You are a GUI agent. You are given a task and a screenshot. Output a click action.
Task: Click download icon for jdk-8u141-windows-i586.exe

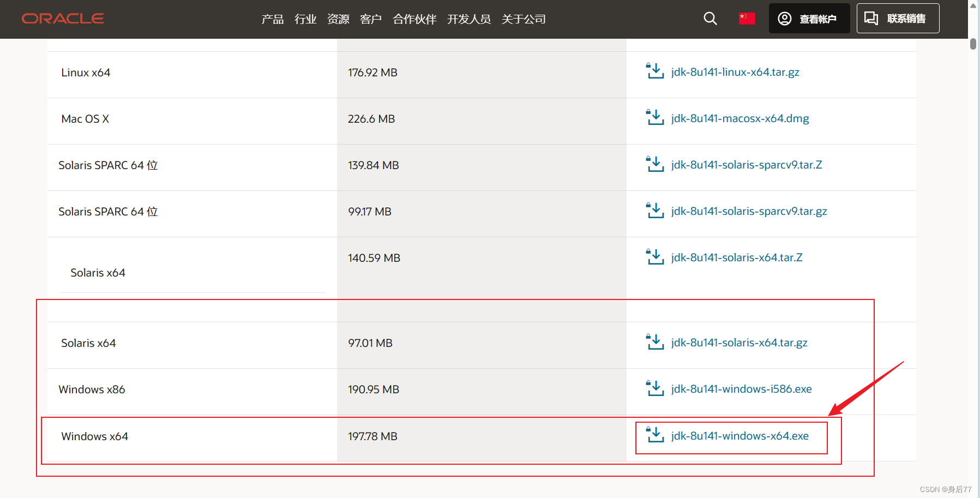(655, 388)
